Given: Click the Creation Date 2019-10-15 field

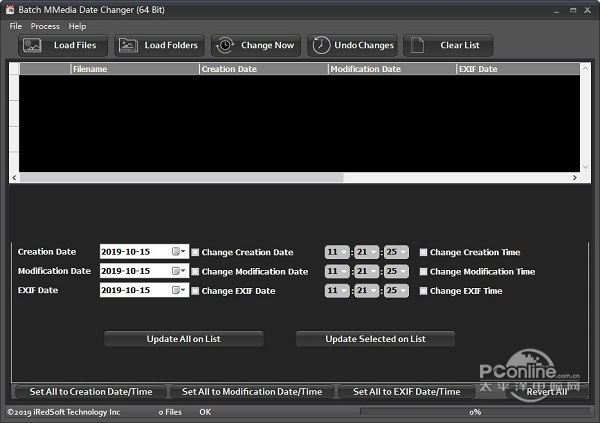Looking at the screenshot, I should 144,252.
